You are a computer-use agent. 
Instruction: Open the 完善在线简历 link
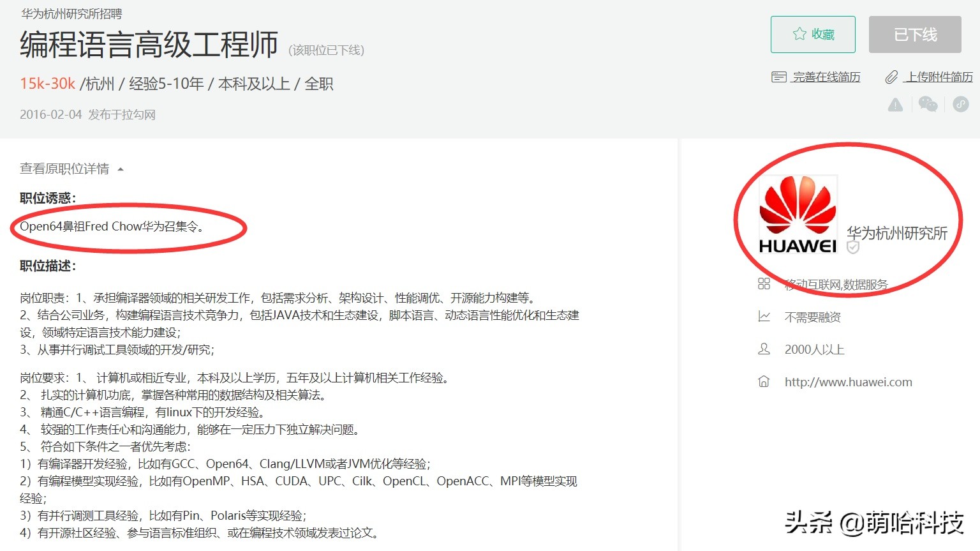click(826, 77)
